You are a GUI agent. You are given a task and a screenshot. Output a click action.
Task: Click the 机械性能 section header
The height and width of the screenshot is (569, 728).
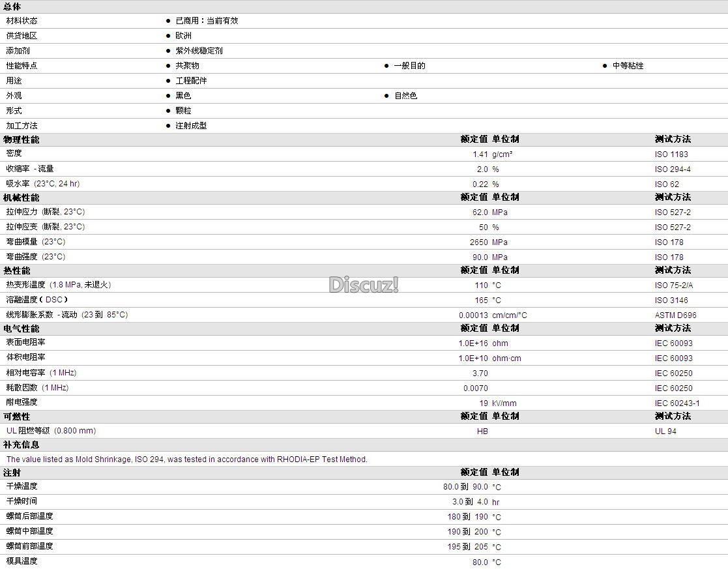point(22,198)
